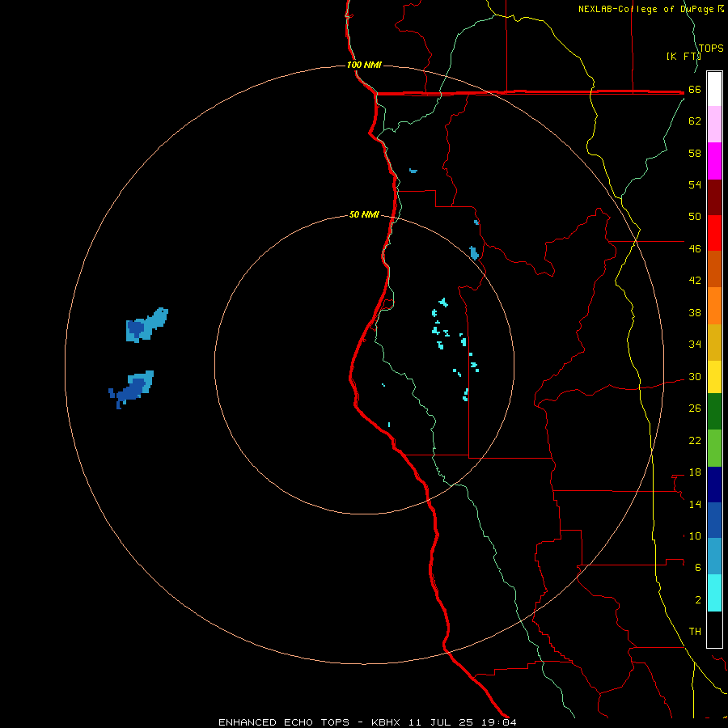Image resolution: width=728 pixels, height=728 pixels.
Task: Pick the navy blue legend swatch
Action: coord(714,485)
